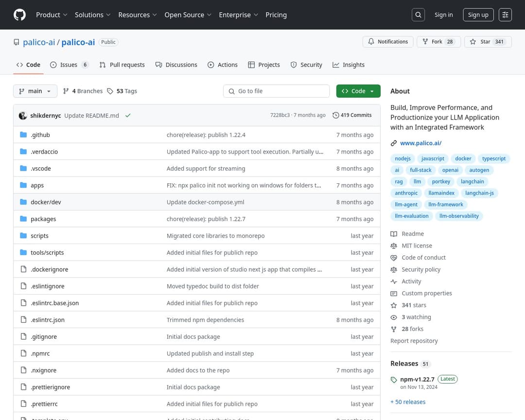The width and height of the screenshot is (525, 420).
Task: Click the typescript topic tag
Action: [493, 159]
